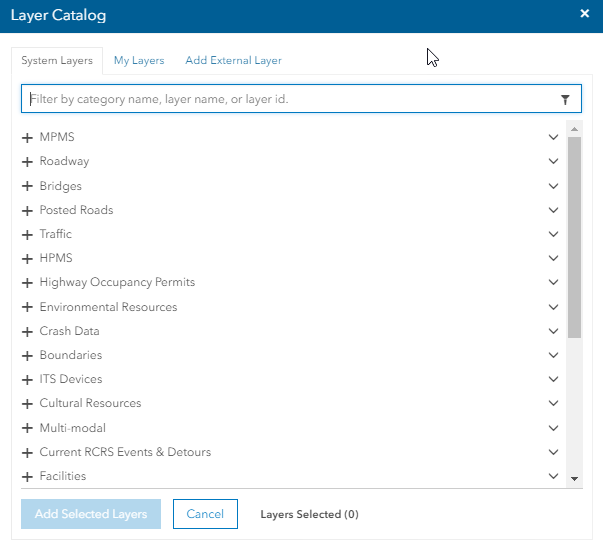Close the Layer Catalog dialog
Image resolution: width=603 pixels, height=555 pixels.
585,14
